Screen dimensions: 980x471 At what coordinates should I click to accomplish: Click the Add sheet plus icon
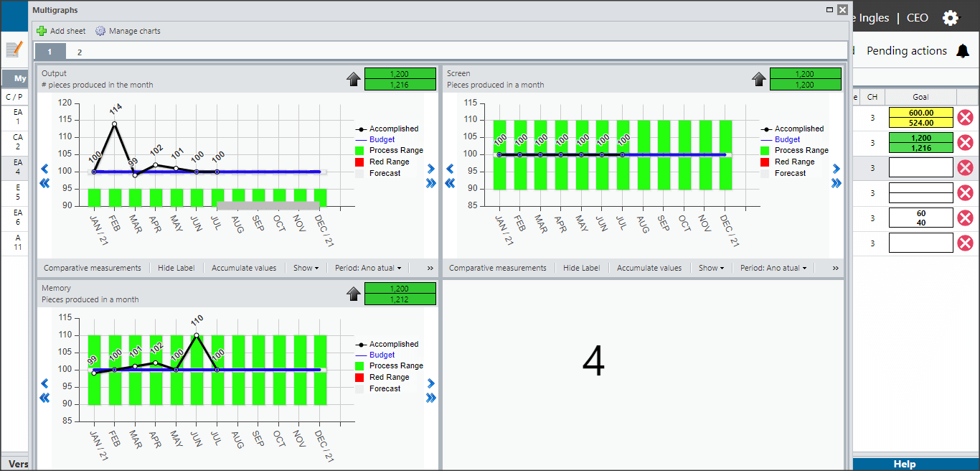[42, 31]
